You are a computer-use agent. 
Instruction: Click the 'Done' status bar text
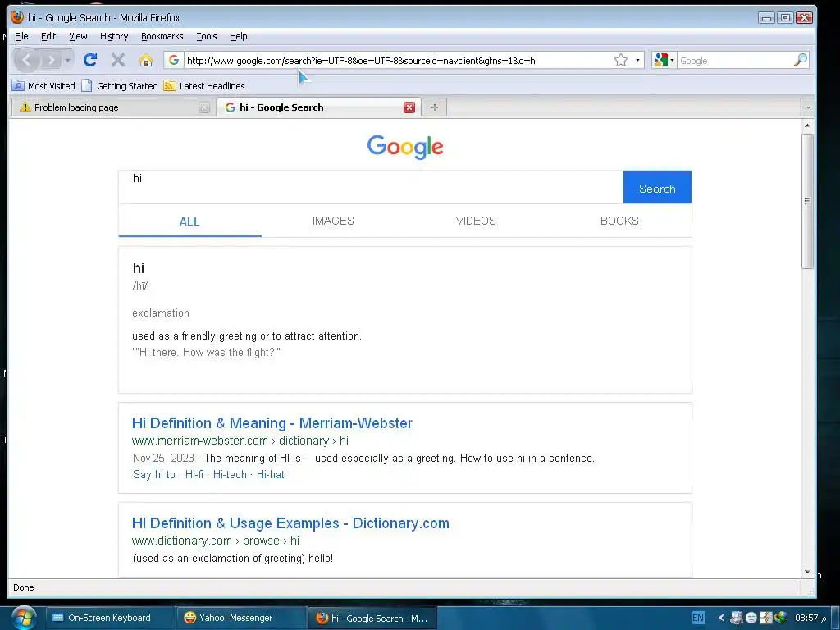coord(24,587)
